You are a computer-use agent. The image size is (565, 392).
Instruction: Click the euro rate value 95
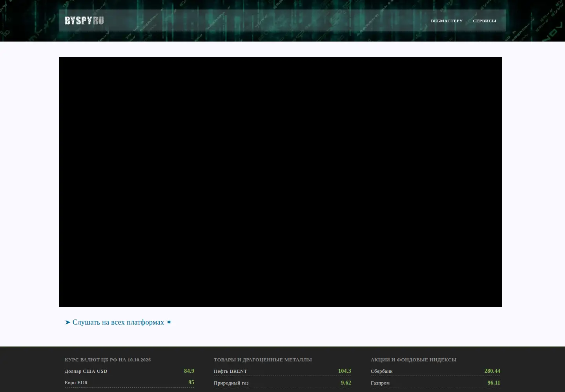[x=191, y=382]
